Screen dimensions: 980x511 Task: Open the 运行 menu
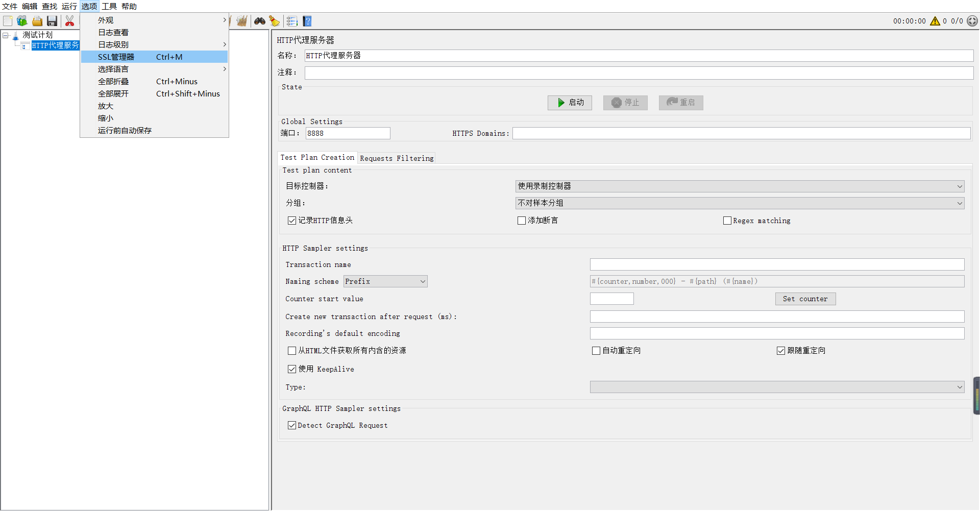point(69,6)
